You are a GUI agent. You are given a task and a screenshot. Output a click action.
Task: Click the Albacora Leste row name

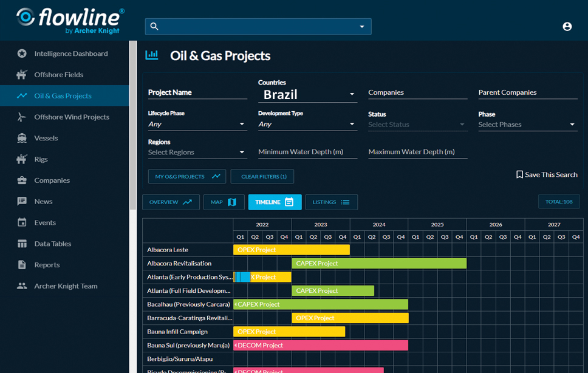click(168, 250)
